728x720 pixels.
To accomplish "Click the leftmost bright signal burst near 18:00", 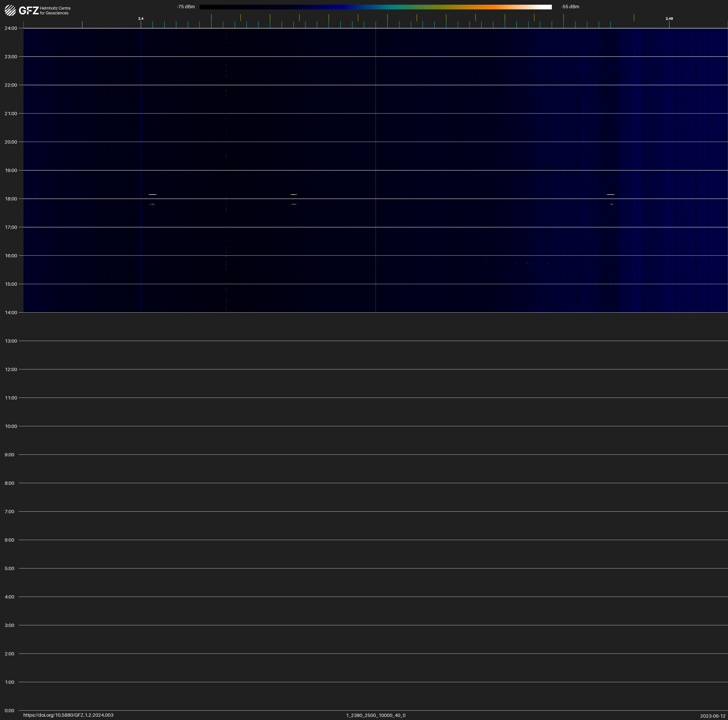I will pyautogui.click(x=152, y=195).
